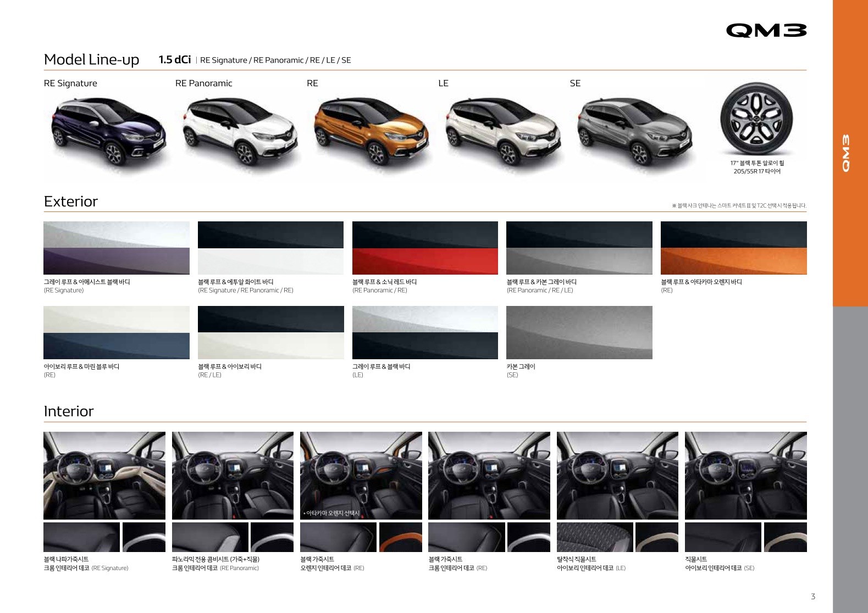Open the RE Signature black nappa leather interior photo

click(x=104, y=475)
